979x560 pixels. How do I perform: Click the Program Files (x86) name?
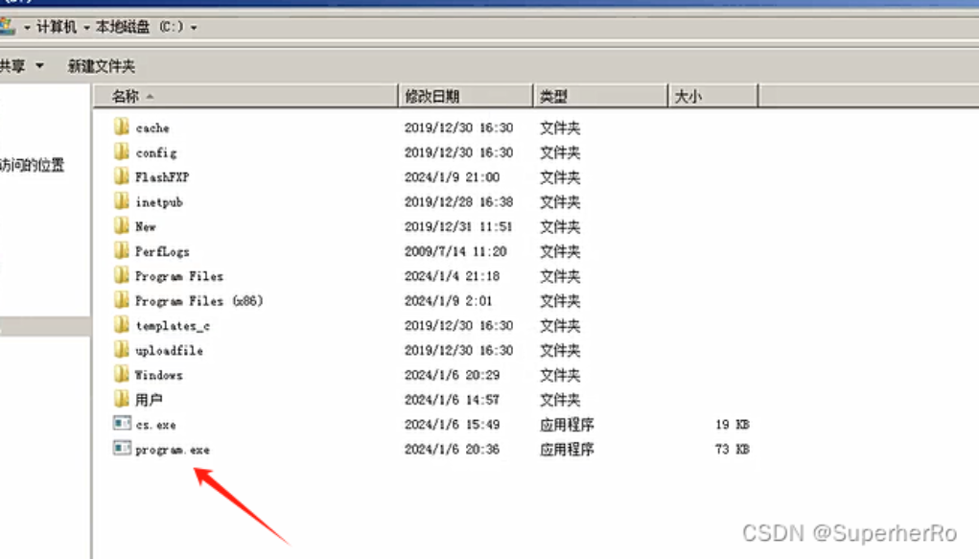point(199,301)
